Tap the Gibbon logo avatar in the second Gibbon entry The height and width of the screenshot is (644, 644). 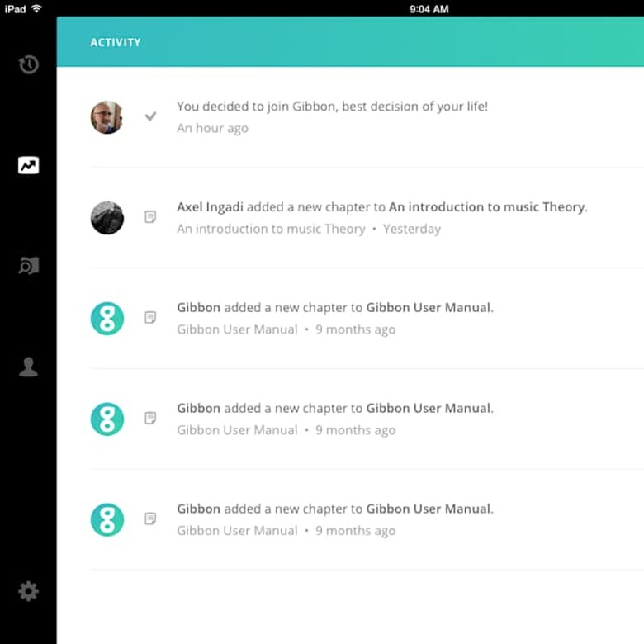coord(107,419)
